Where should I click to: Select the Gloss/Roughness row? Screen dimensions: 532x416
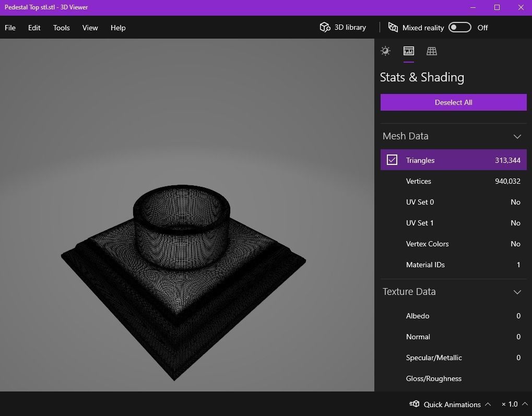453,378
